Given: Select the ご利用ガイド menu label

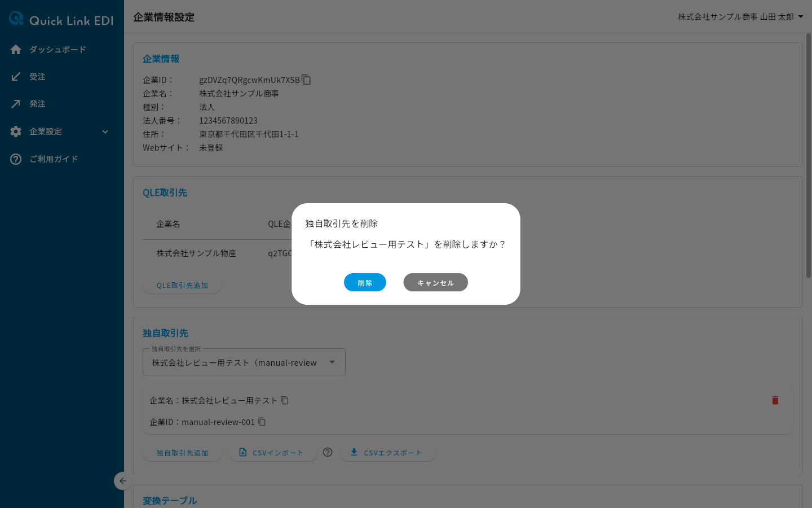Looking at the screenshot, I should pos(54,159).
